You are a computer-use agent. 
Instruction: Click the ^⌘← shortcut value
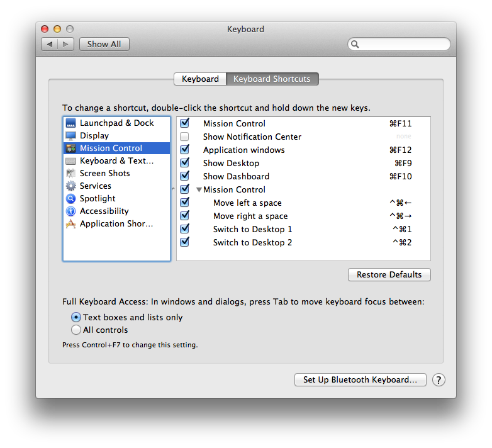[400, 203]
